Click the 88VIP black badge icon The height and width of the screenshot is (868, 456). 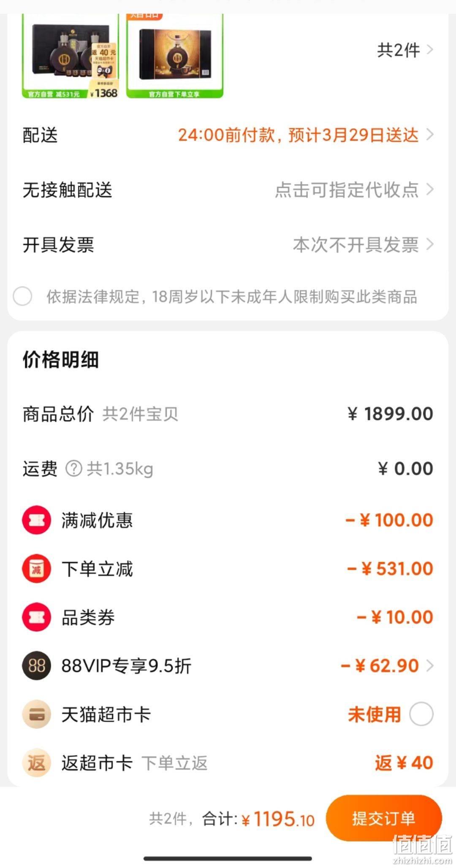(x=37, y=665)
